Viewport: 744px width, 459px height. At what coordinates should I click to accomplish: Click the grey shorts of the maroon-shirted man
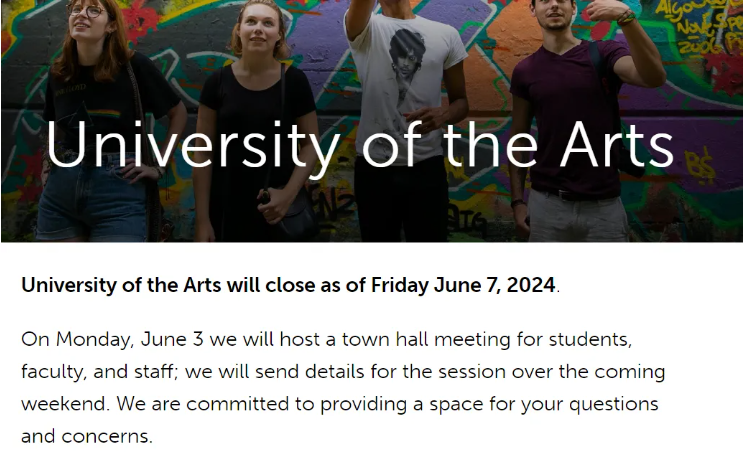click(x=578, y=215)
